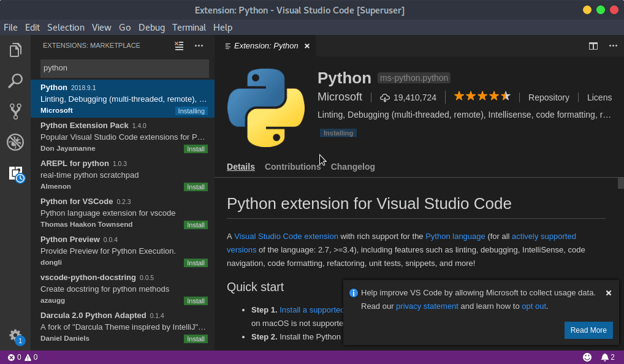
Task: Open the Source Control view
Action: (15, 111)
